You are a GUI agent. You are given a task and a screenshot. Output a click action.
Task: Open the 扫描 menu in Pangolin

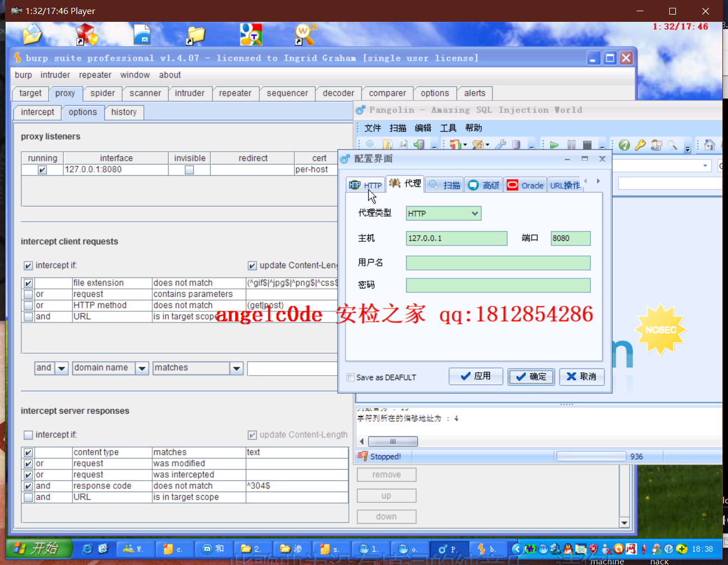pos(398,128)
